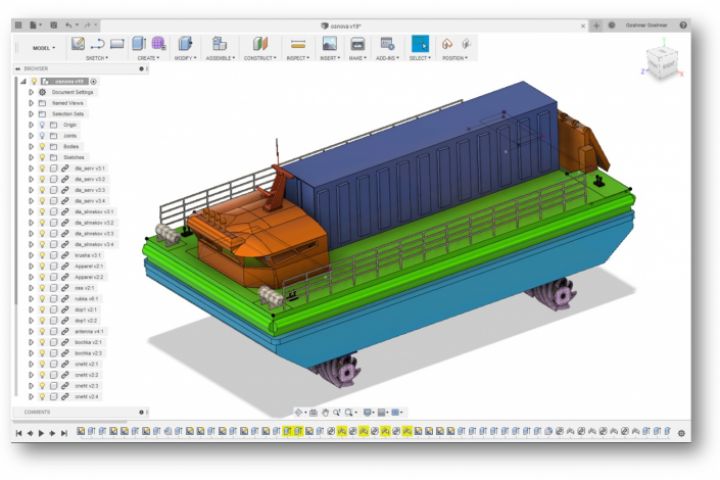
Task: Select the Create Sketch tool
Action: [78, 44]
